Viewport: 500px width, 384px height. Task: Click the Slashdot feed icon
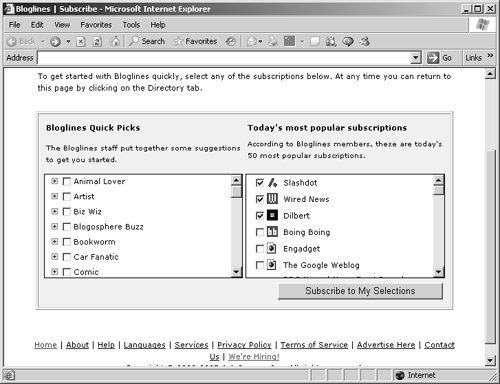pos(272,183)
